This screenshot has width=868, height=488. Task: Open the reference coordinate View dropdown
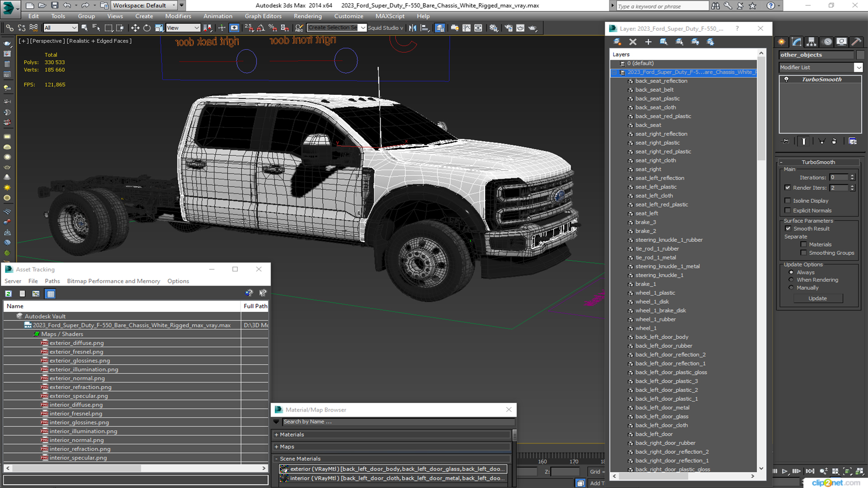point(183,28)
